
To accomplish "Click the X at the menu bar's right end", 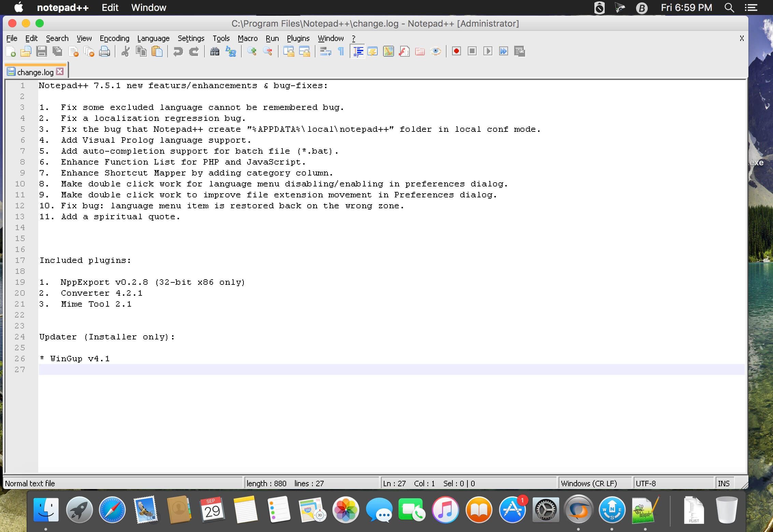I will (742, 38).
